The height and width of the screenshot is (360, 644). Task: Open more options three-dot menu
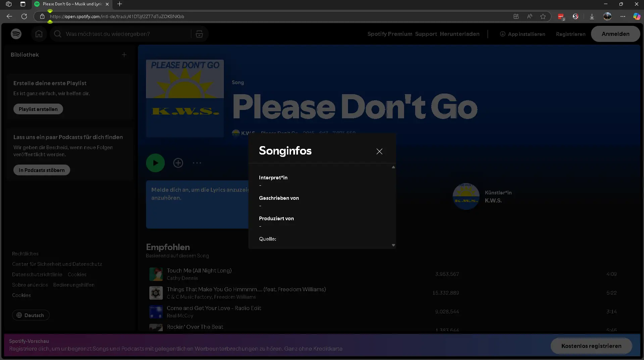tap(197, 163)
